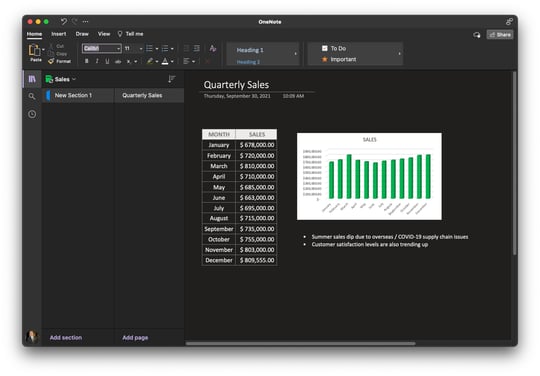Toggle Bold formatting
This screenshot has height=376, width=540.
tap(86, 61)
